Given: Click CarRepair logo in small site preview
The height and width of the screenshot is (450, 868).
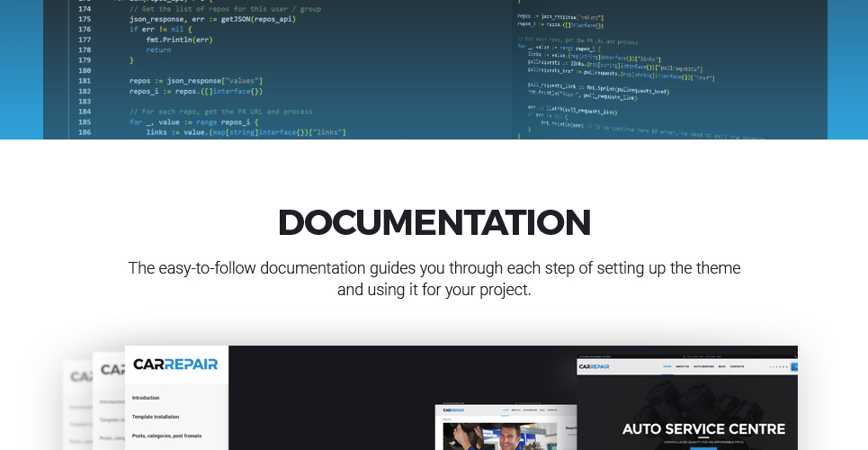Looking at the screenshot, I should pyautogui.click(x=453, y=410).
